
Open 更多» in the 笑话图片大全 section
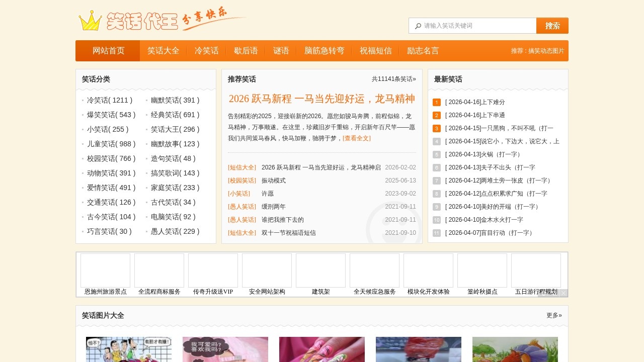pyautogui.click(x=553, y=315)
